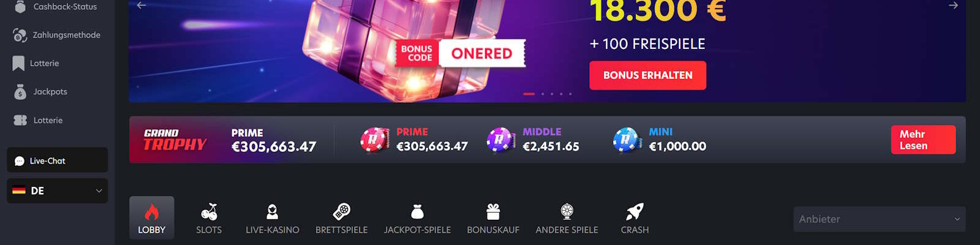
Task: Open the Anbieter provider dropdown
Action: [879, 219]
